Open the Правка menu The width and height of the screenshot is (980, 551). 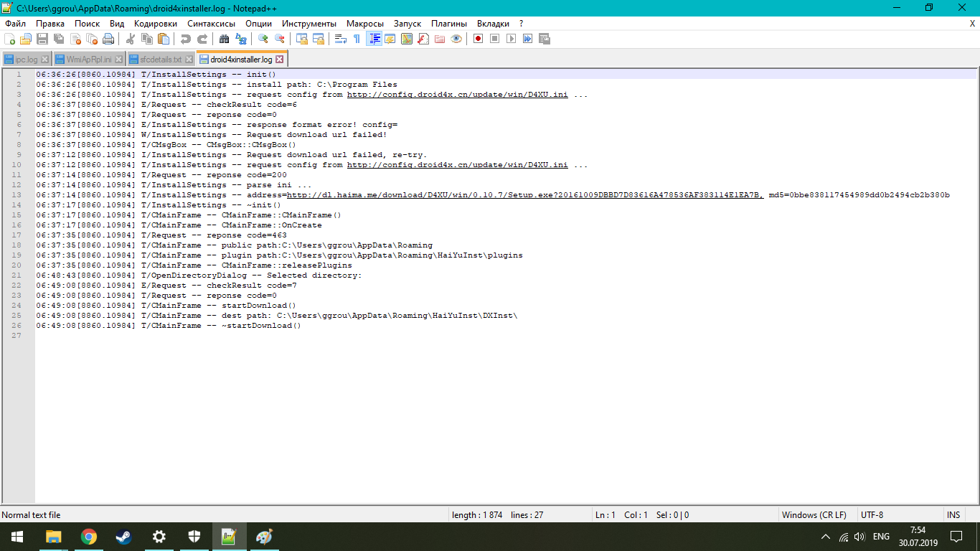[x=50, y=24]
